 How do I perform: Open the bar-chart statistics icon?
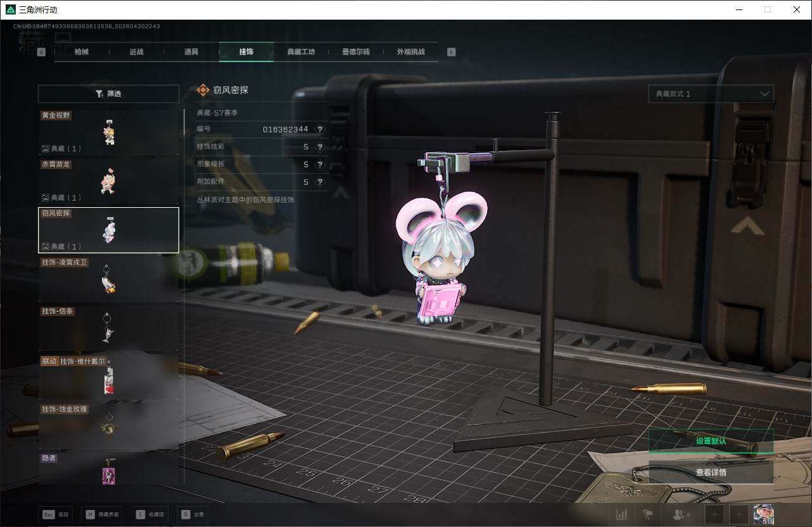622,515
